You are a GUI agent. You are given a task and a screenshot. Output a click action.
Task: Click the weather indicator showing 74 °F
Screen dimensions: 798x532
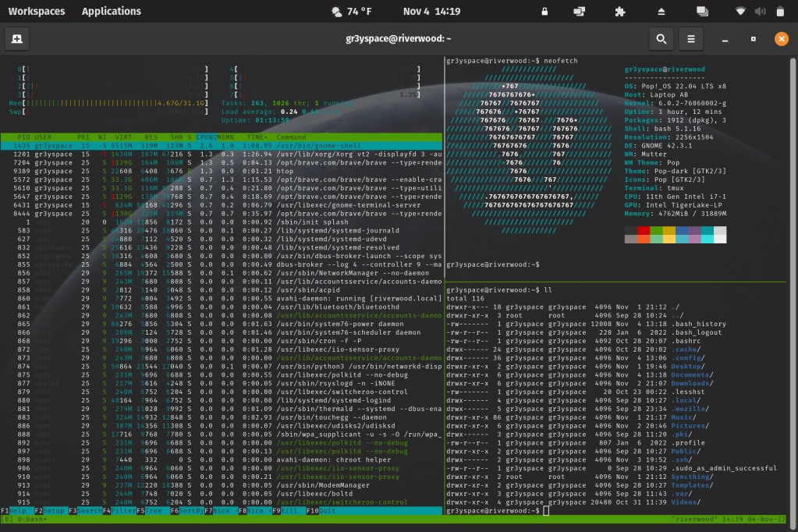(x=351, y=12)
